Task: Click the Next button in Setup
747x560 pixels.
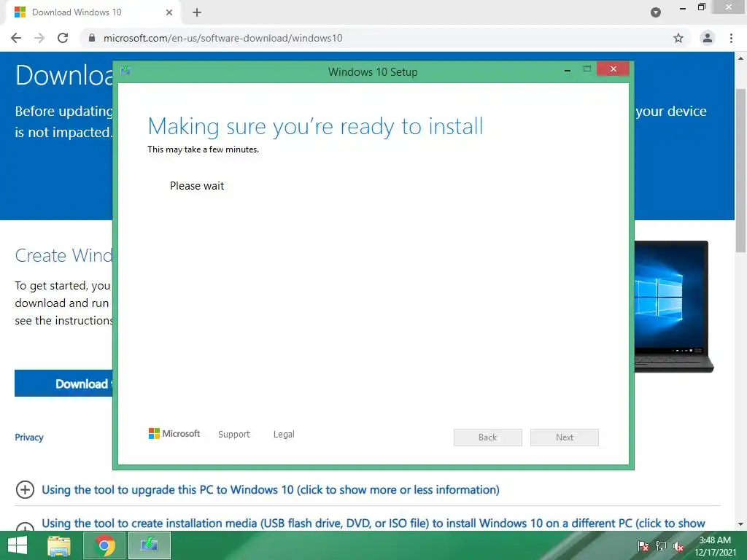Action: coord(565,437)
